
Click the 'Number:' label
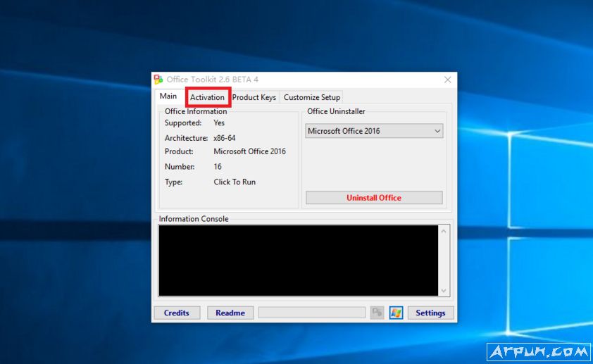(x=180, y=167)
